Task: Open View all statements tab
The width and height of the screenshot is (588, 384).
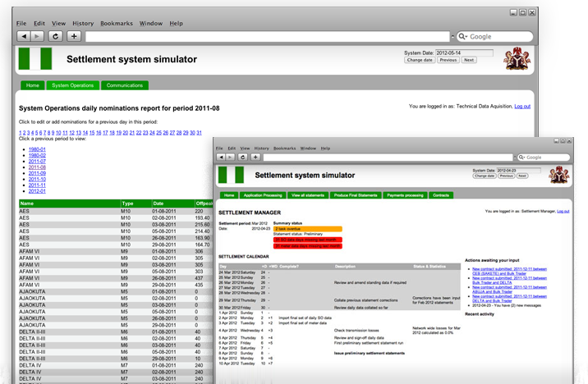Action: pyautogui.click(x=308, y=195)
